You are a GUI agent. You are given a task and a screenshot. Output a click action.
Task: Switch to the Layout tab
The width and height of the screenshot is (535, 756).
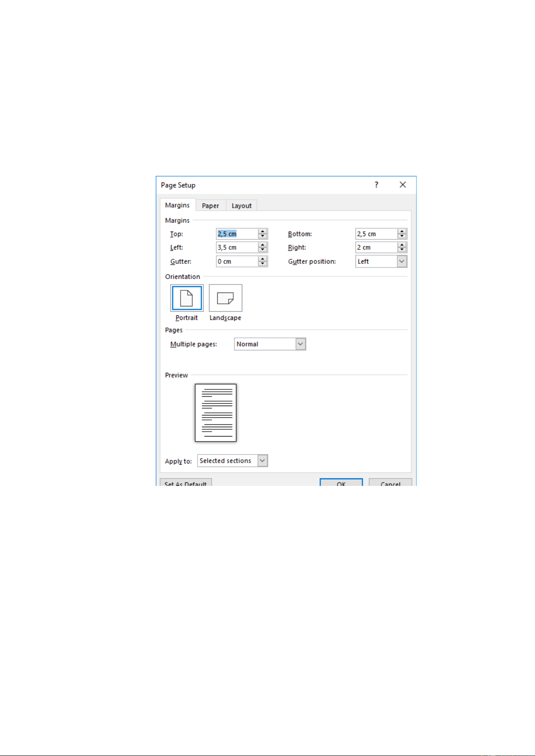[x=241, y=205]
